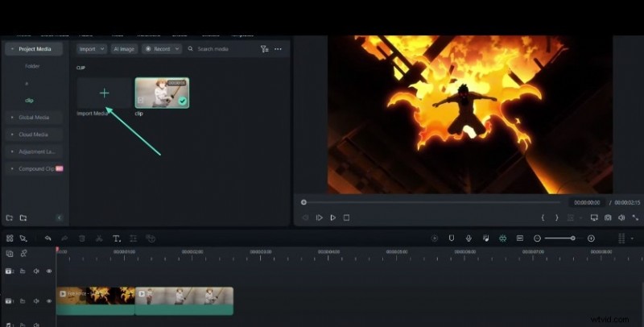Open the audio mixer music note icon
The width and height of the screenshot is (644, 327).
coord(486,238)
